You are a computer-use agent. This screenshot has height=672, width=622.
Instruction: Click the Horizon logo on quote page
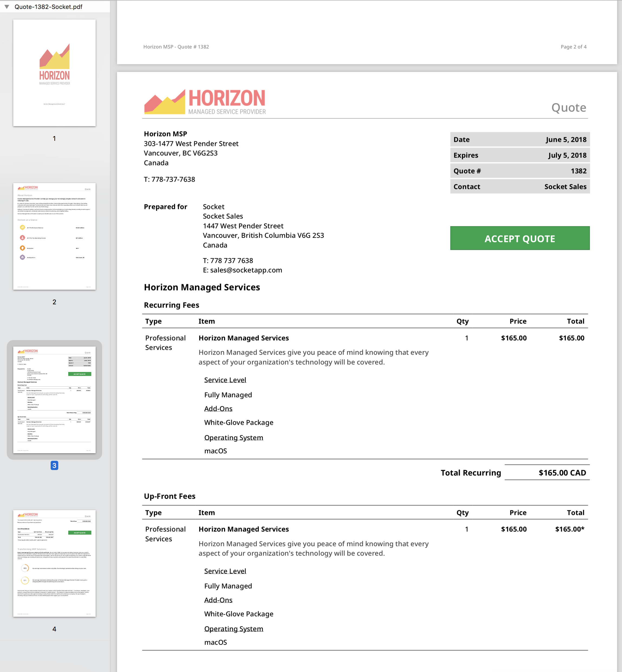(205, 102)
